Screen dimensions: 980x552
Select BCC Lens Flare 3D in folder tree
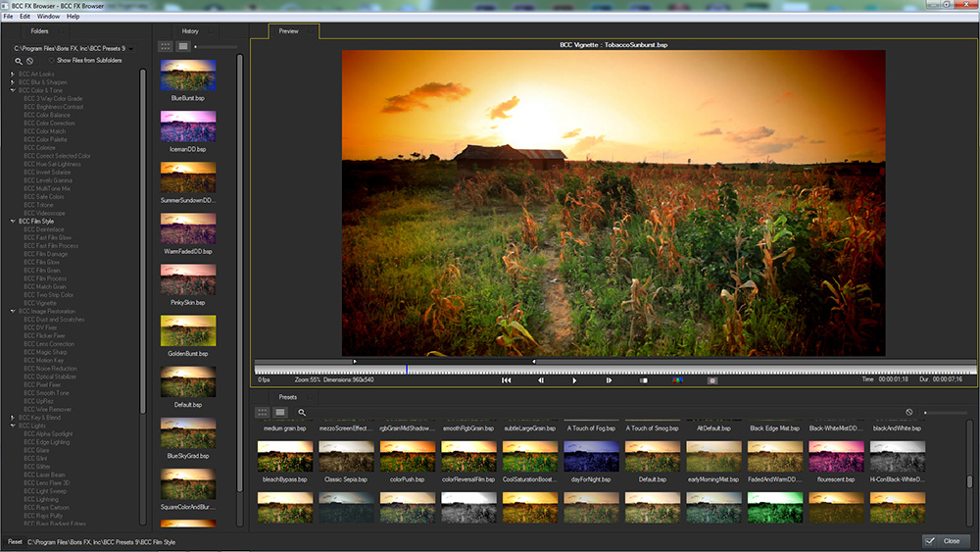pos(47,483)
